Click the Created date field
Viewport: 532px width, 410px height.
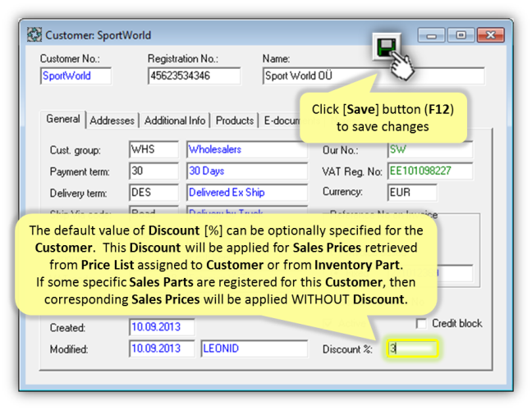(162, 327)
